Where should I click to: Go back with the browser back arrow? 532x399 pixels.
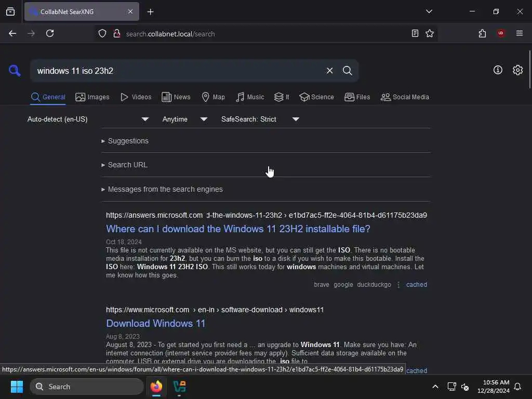coord(12,33)
